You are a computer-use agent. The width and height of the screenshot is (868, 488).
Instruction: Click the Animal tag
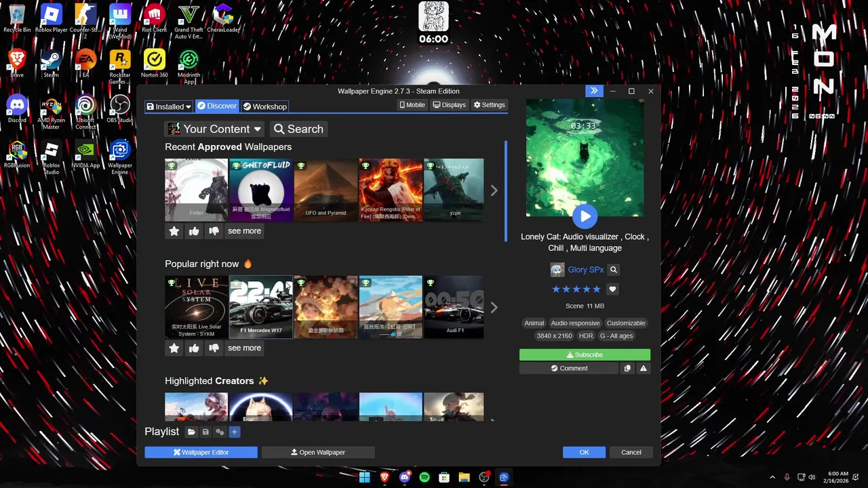point(534,323)
